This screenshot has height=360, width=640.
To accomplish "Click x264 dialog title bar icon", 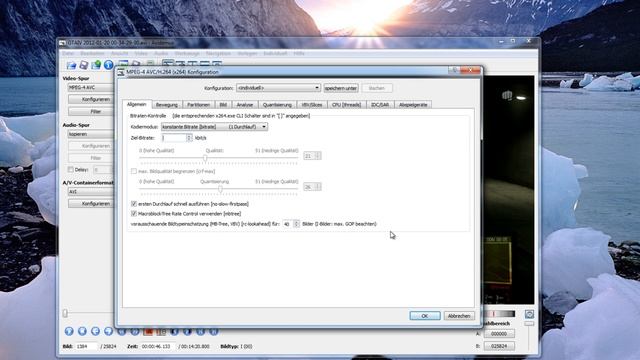I will click(121, 72).
